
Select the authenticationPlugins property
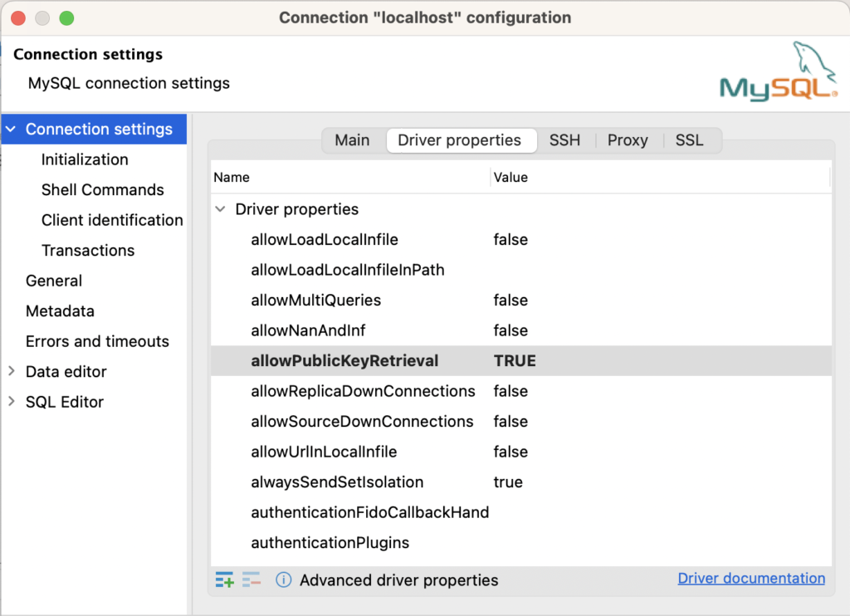point(330,543)
